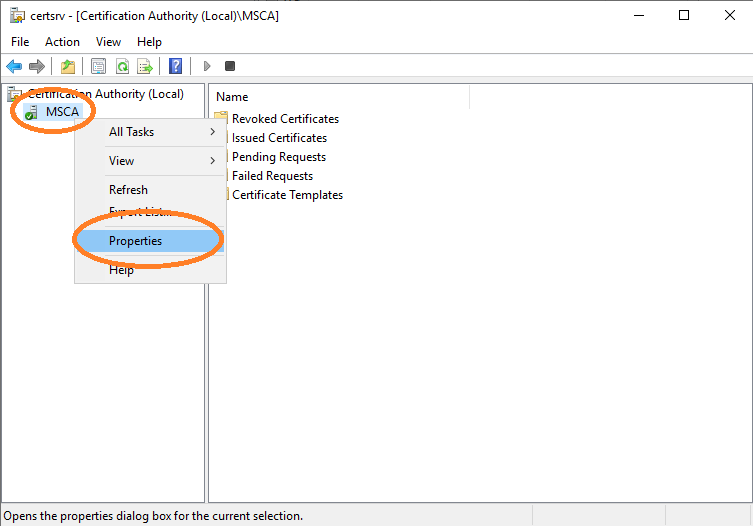Click the Start Service play icon
Image resolution: width=756 pixels, height=526 pixels.
tap(207, 66)
